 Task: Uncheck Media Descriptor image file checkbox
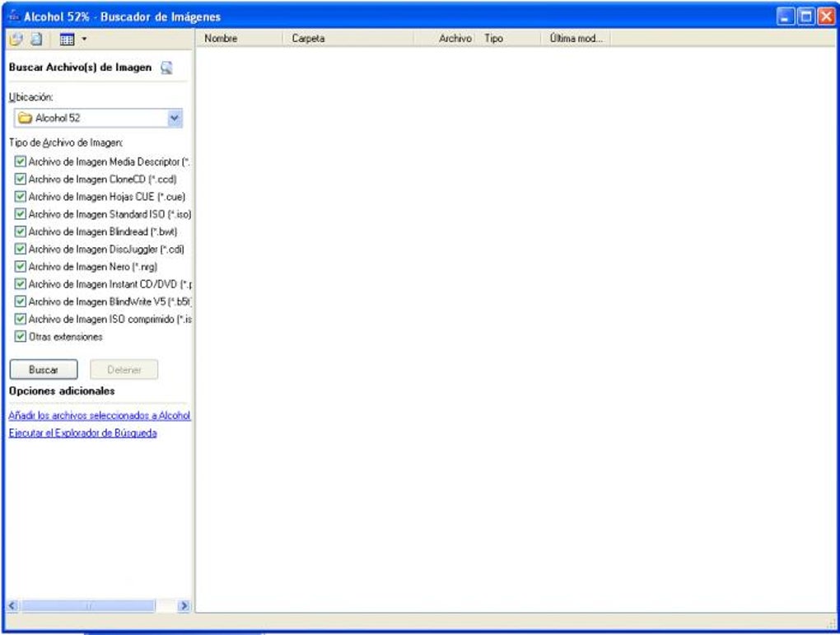tap(21, 161)
